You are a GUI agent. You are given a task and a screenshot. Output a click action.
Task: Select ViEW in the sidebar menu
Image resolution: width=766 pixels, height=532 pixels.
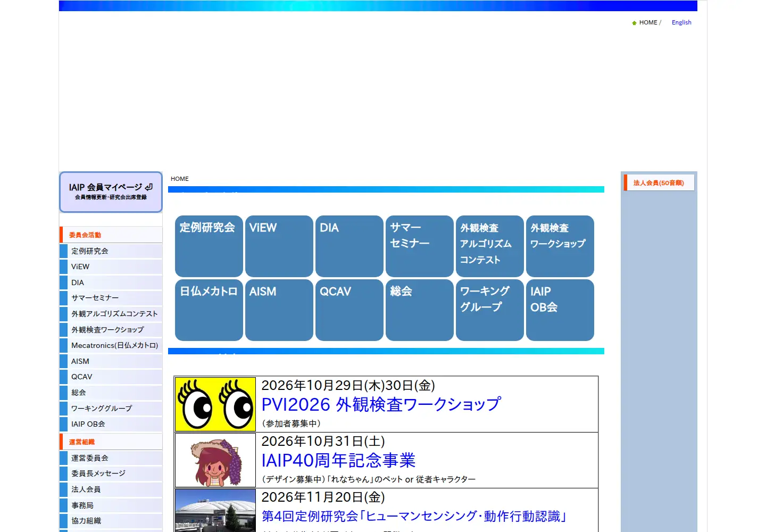pos(111,267)
